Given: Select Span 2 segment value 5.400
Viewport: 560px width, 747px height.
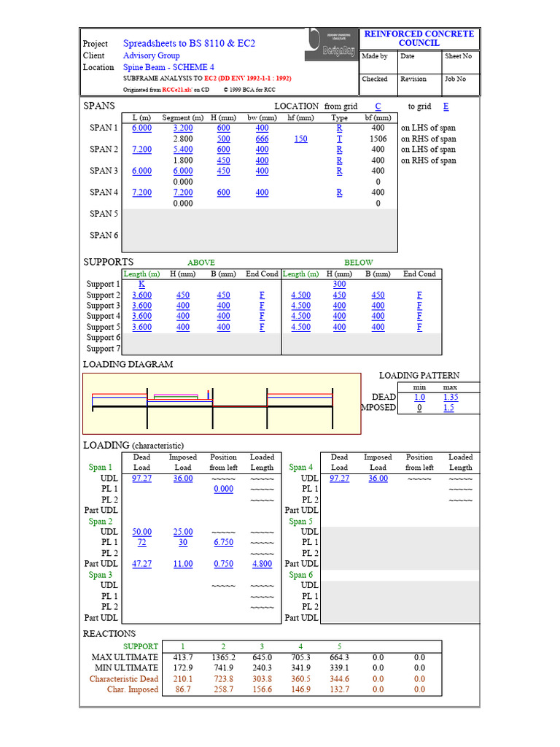Looking at the screenshot, I should coord(183,149).
